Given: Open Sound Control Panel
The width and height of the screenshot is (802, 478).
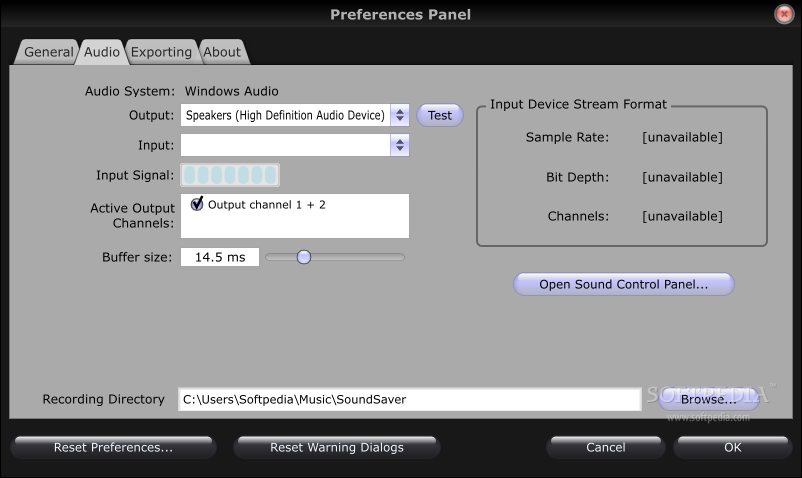Looking at the screenshot, I should (x=623, y=284).
